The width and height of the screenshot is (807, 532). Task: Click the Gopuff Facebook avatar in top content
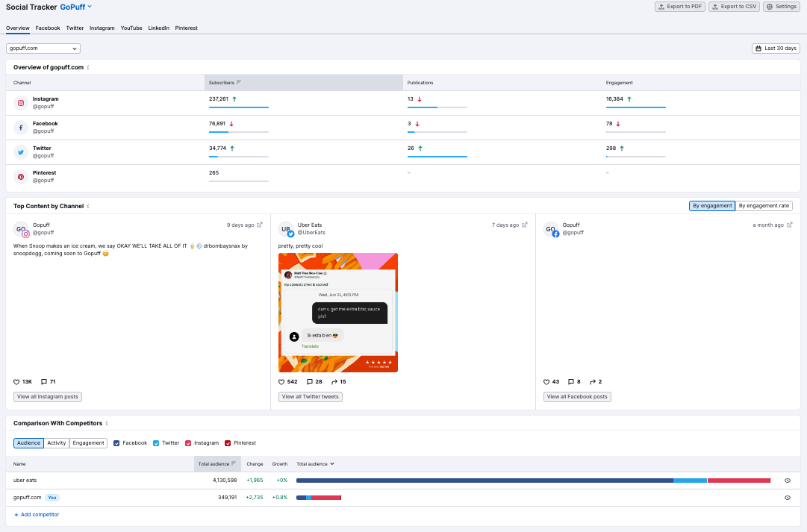[x=551, y=230]
